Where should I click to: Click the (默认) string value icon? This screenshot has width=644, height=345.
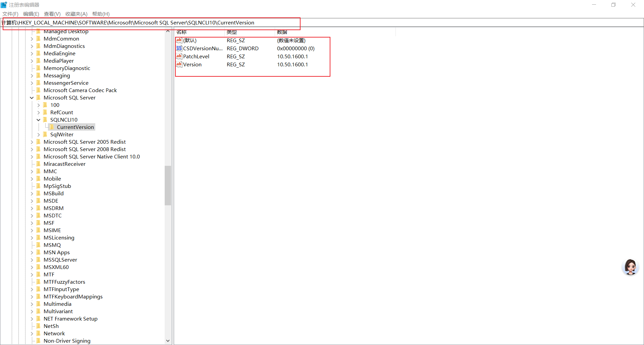coord(179,40)
